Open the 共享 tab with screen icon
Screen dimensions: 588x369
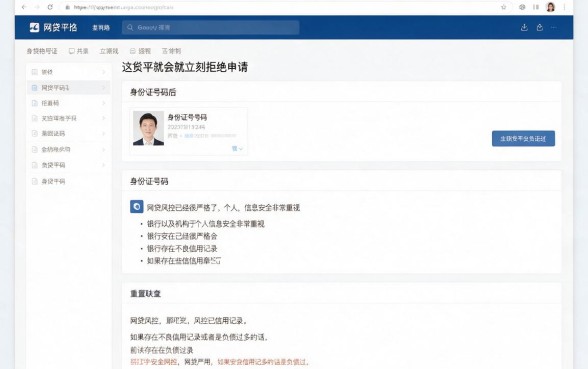(x=78, y=51)
